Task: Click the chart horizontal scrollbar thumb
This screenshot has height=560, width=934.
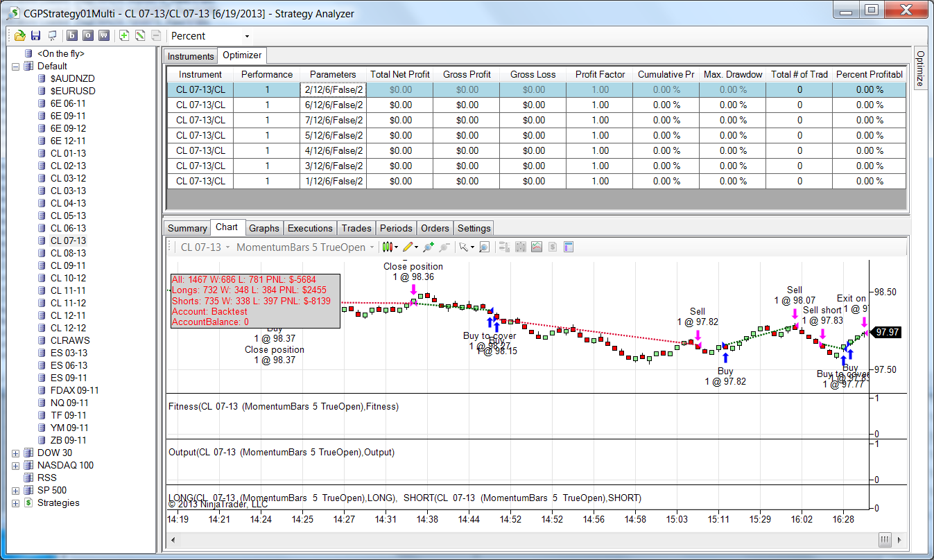Action: point(885,539)
